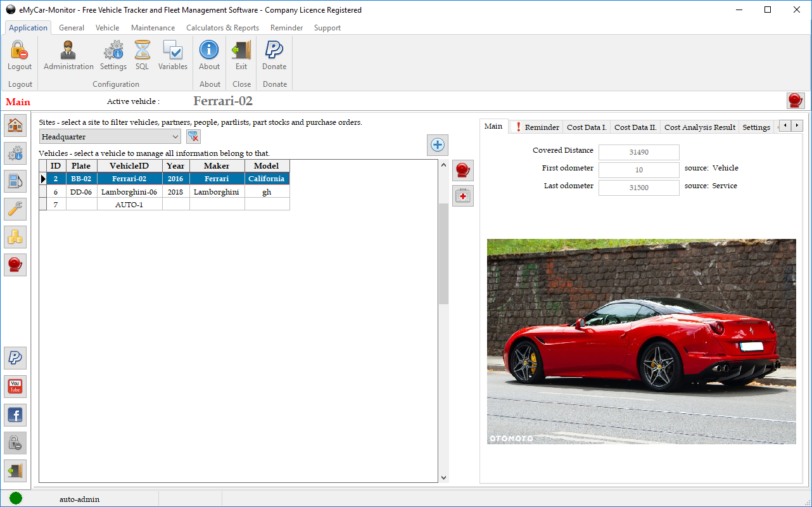Open the coins cost sidebar icon

(16, 237)
